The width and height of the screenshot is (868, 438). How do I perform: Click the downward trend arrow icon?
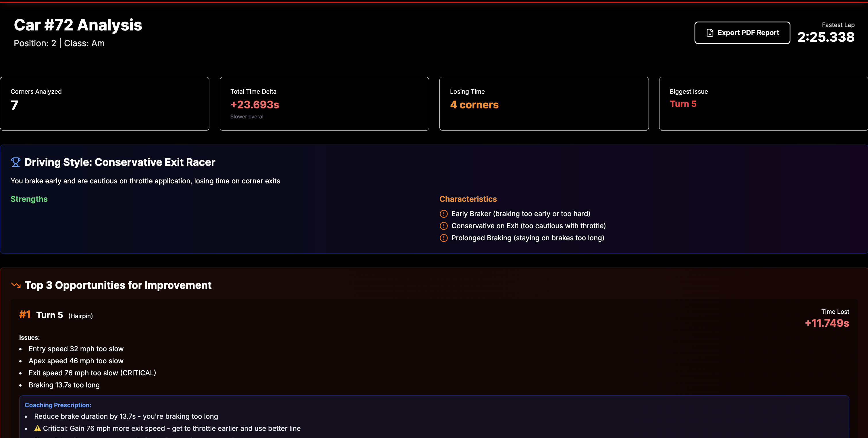[16, 285]
